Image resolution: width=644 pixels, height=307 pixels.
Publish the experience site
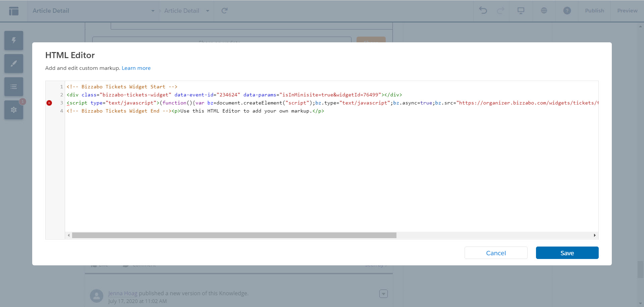(594, 10)
